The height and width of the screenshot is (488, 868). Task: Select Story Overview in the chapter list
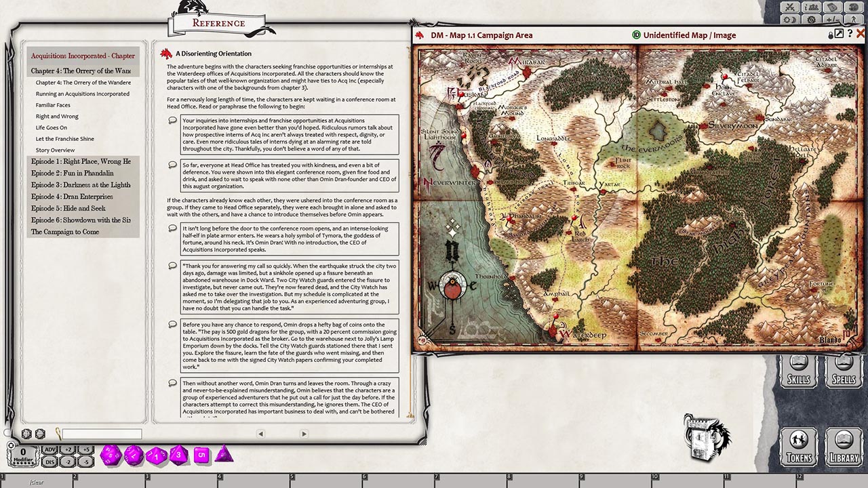tap(55, 150)
